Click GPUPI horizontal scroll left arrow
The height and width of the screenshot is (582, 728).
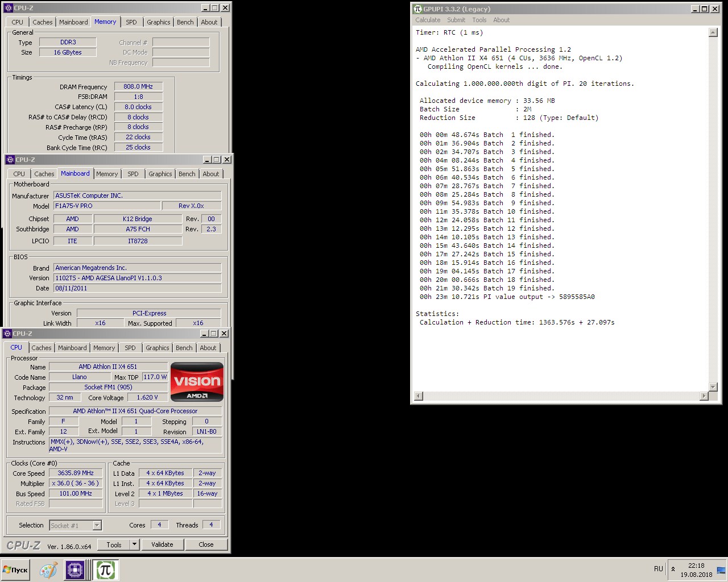419,396
